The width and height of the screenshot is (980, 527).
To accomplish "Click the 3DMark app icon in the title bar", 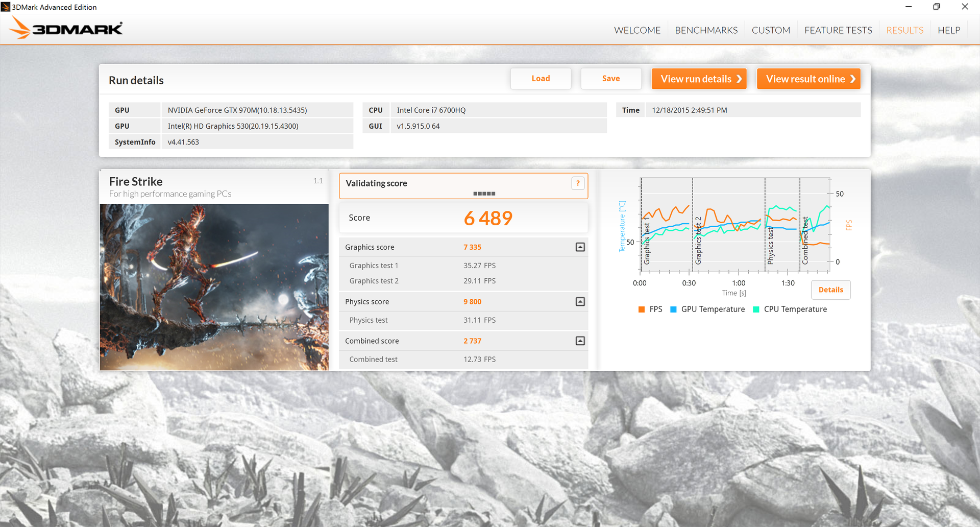I will point(6,7).
